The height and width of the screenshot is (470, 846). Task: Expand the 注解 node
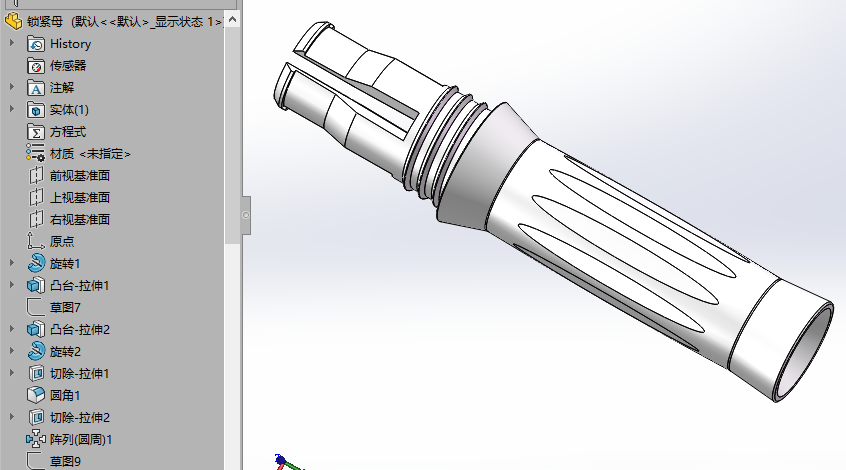pos(12,87)
